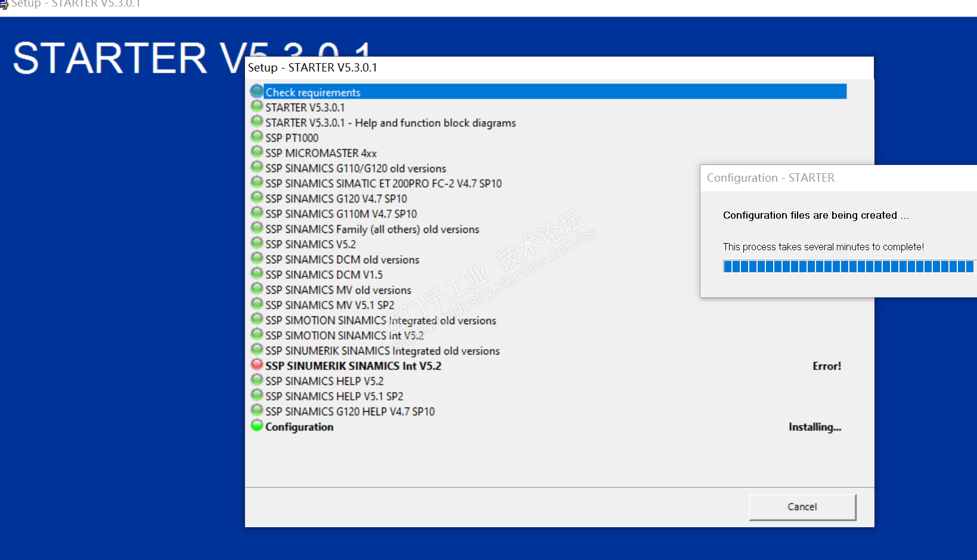Click the Installing... status text
Image resolution: width=977 pixels, height=560 pixels.
(x=815, y=427)
